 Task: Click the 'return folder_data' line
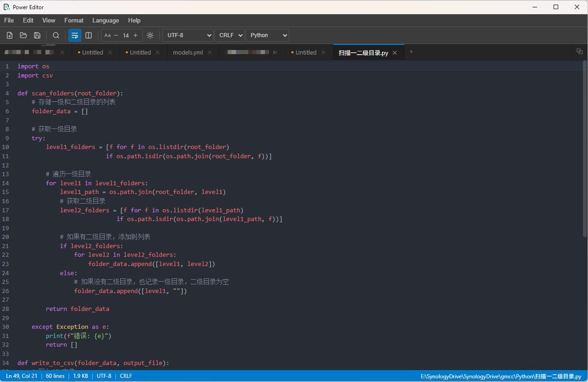pos(78,309)
